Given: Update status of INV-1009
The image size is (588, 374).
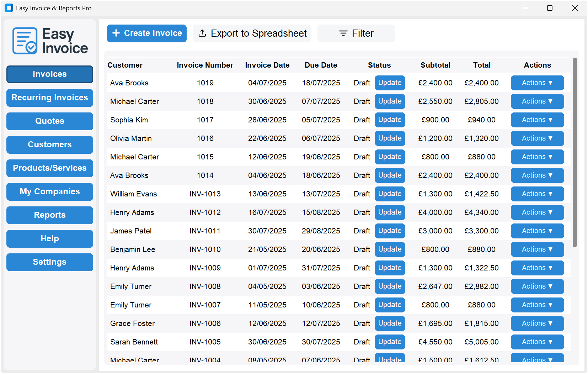Looking at the screenshot, I should [x=390, y=268].
